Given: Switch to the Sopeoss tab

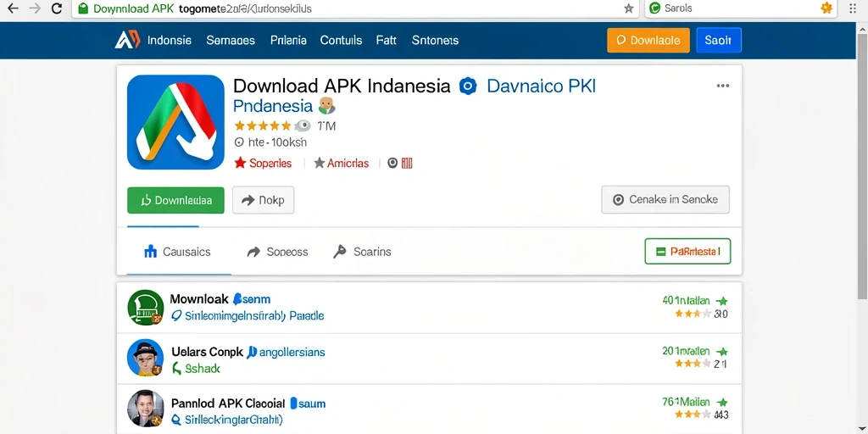Looking at the screenshot, I should (x=277, y=252).
